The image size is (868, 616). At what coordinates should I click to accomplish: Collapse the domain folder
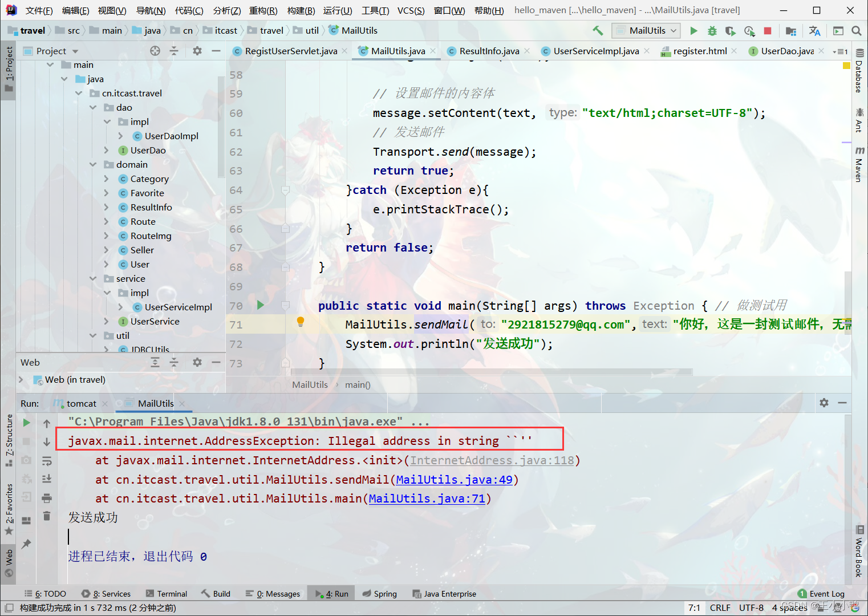93,164
